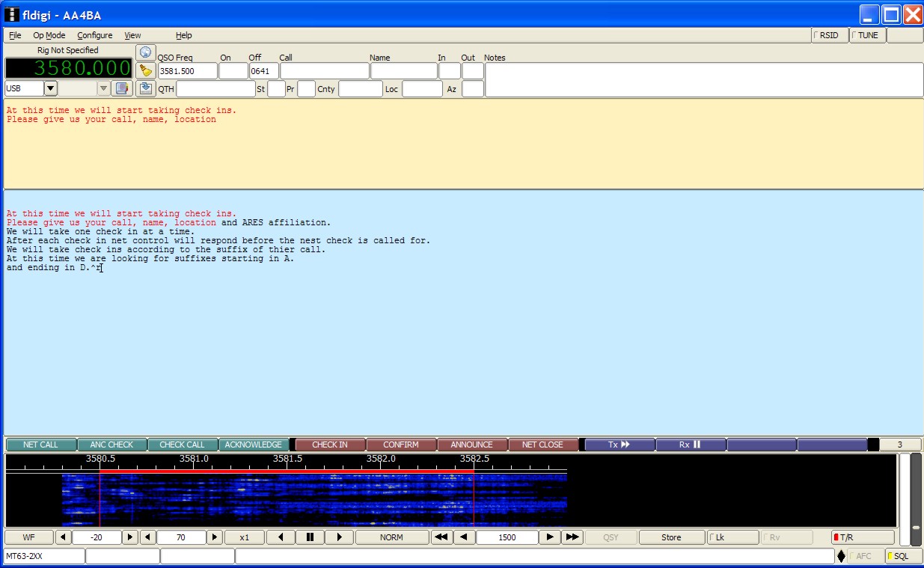Click the Loc locator field

tap(423, 89)
